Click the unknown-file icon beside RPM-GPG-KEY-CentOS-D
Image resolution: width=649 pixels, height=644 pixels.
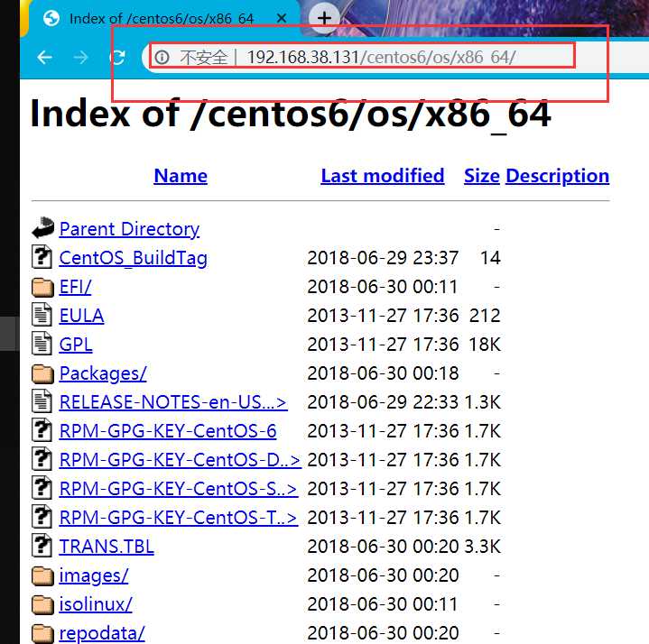[42, 459]
